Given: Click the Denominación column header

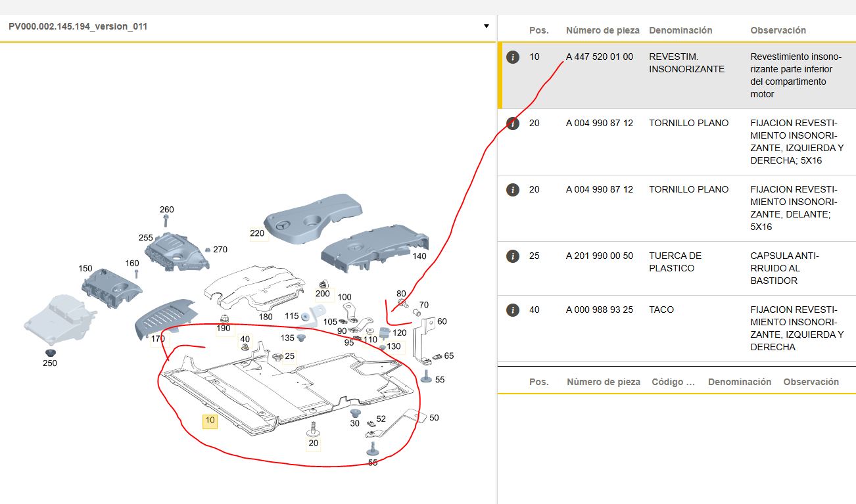Looking at the screenshot, I should 680,30.
